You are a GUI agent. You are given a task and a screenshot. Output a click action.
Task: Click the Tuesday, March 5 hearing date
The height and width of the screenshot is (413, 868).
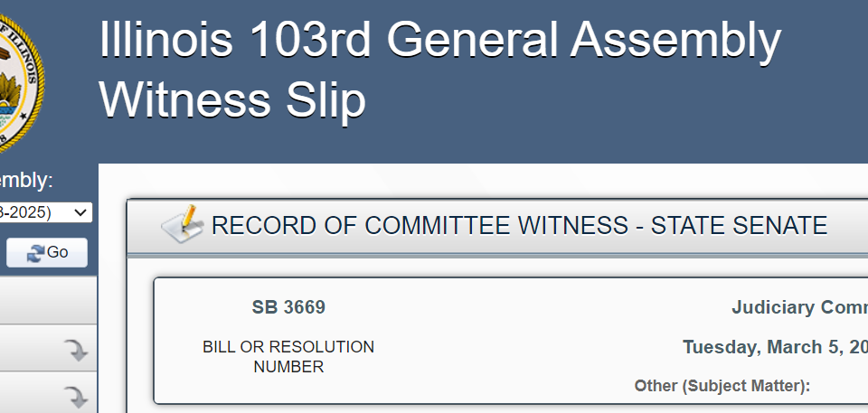point(775,347)
